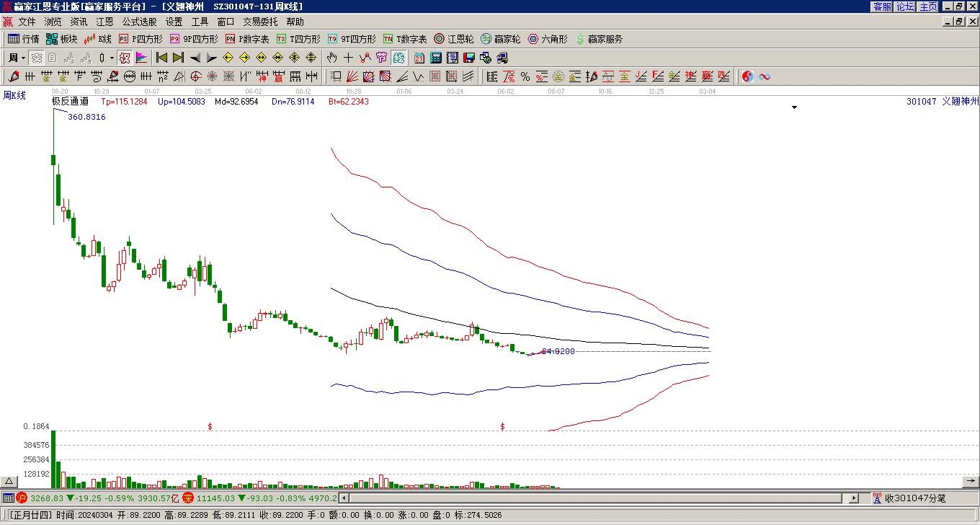Click the yellow diamond left-arrow icon
This screenshot has width=980, height=525.
point(228,58)
